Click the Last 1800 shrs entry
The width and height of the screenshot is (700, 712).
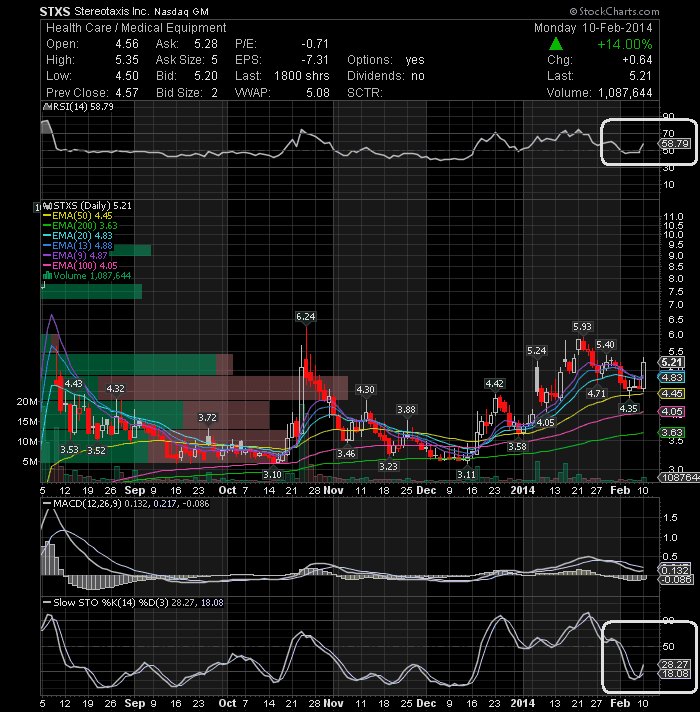click(x=282, y=75)
